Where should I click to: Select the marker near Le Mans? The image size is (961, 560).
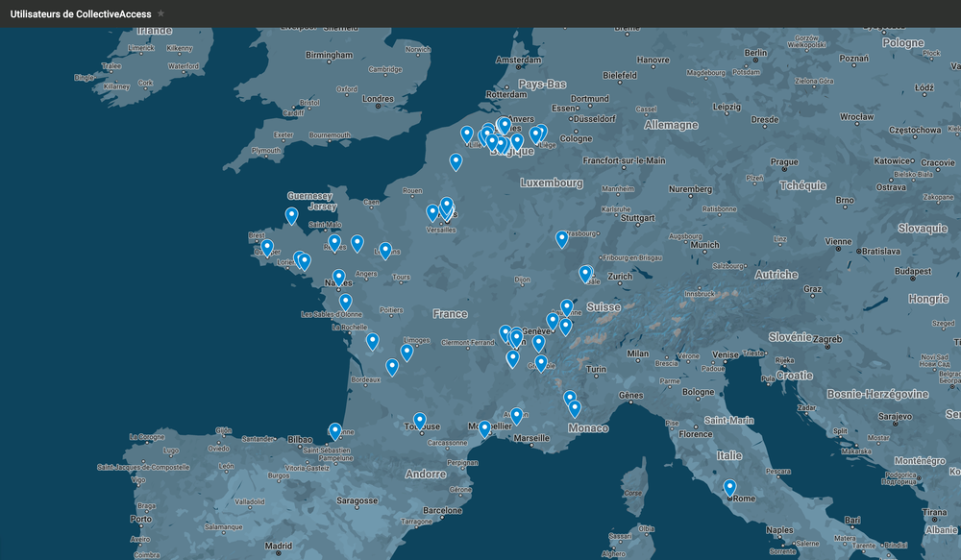point(385,250)
